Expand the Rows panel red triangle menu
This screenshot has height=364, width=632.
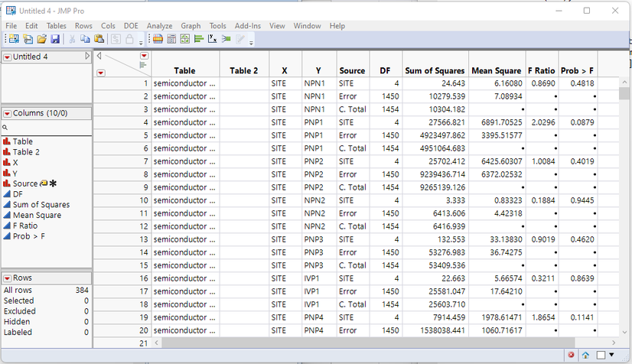(x=8, y=278)
